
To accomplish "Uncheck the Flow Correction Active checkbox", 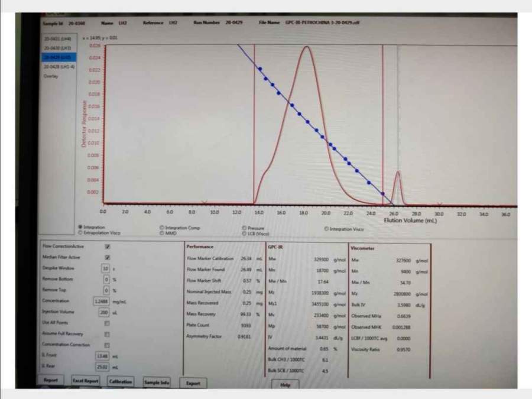I will point(107,246).
